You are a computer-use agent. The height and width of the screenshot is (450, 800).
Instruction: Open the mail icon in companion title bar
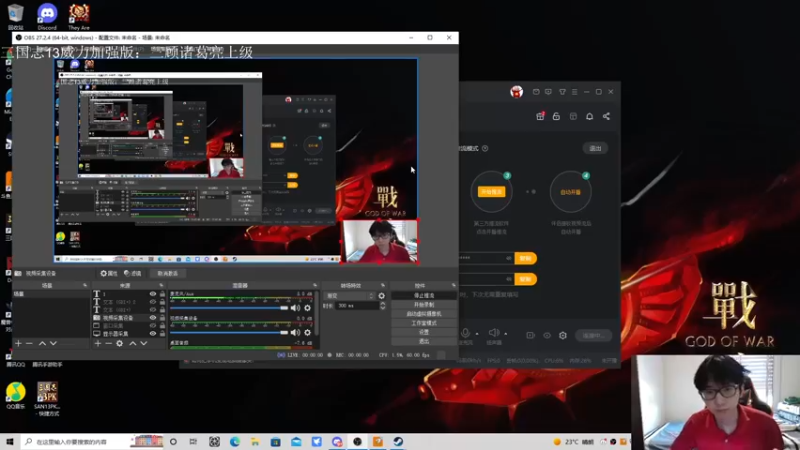(x=536, y=92)
